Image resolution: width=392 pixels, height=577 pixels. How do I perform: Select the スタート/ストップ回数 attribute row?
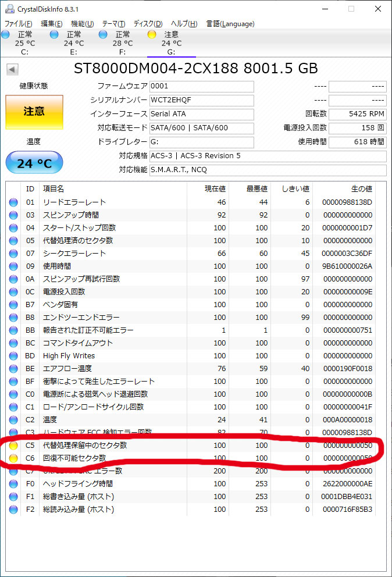pos(191,228)
